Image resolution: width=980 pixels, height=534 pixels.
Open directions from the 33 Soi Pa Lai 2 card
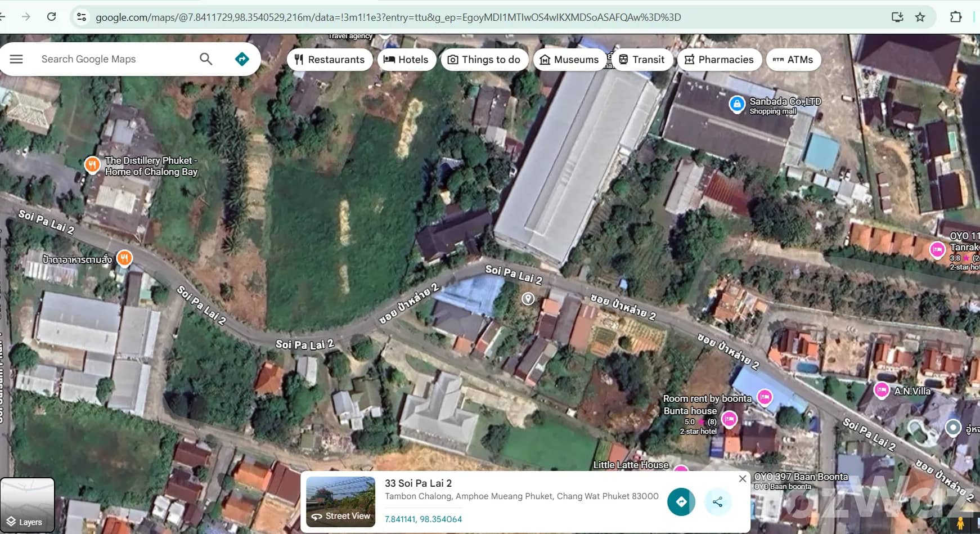pyautogui.click(x=681, y=501)
